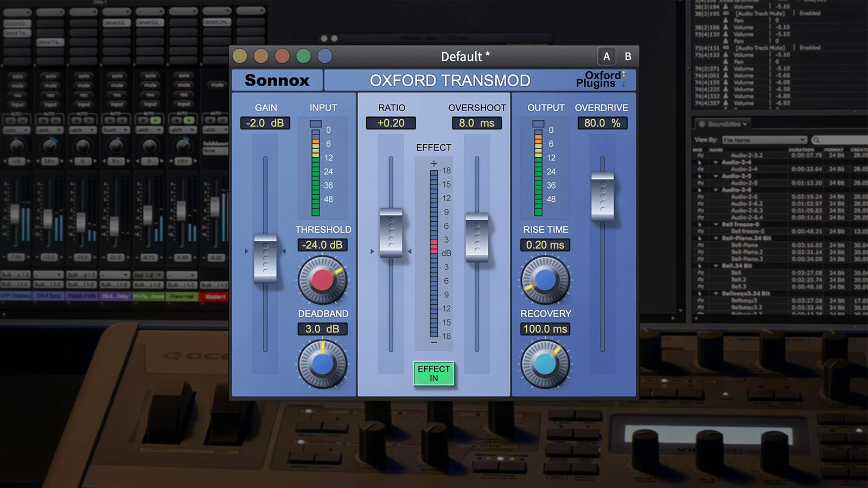Click the THRESHOLD value field -24.0 dB

point(322,245)
